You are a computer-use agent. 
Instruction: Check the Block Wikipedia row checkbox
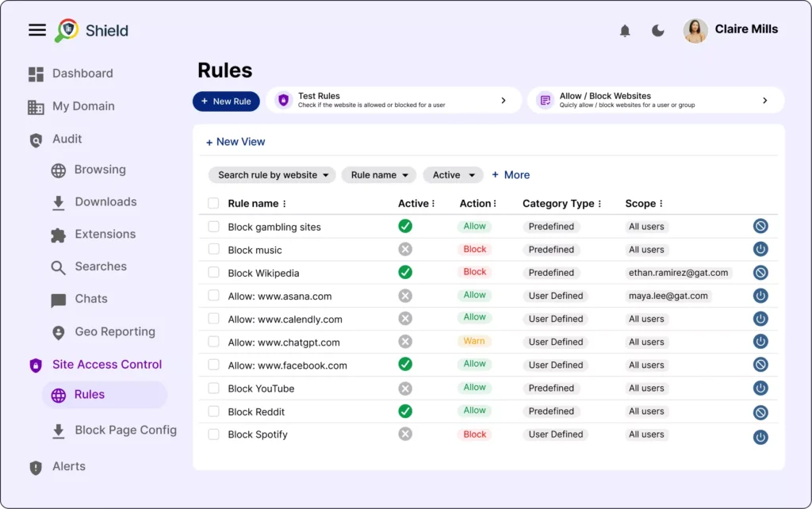pos(213,272)
